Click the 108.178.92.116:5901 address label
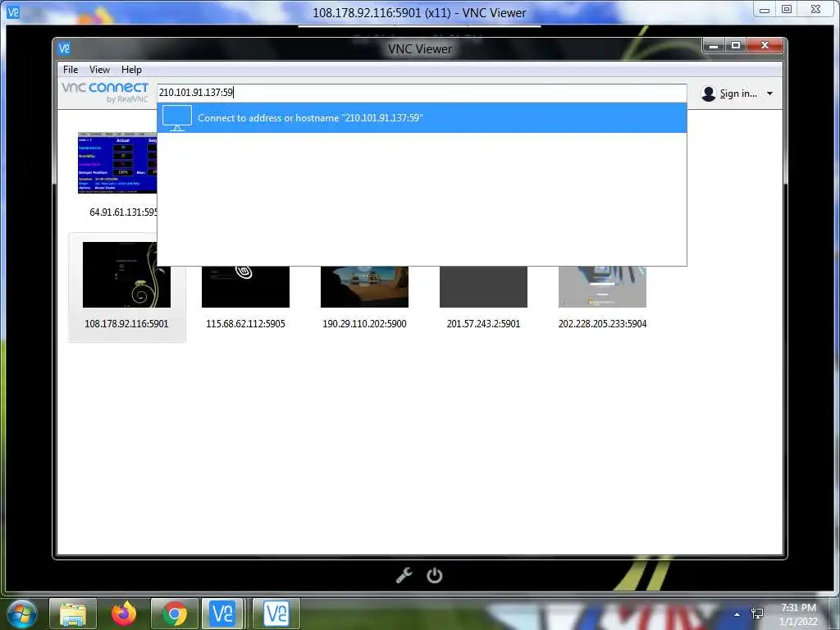The width and height of the screenshot is (840, 630). click(x=126, y=323)
